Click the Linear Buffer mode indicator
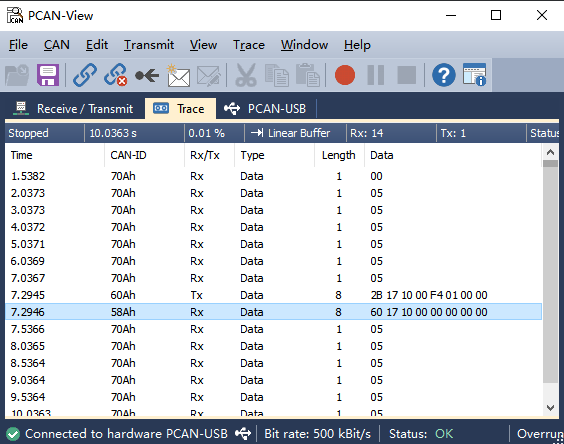This screenshot has width=564, height=444. 295,133
